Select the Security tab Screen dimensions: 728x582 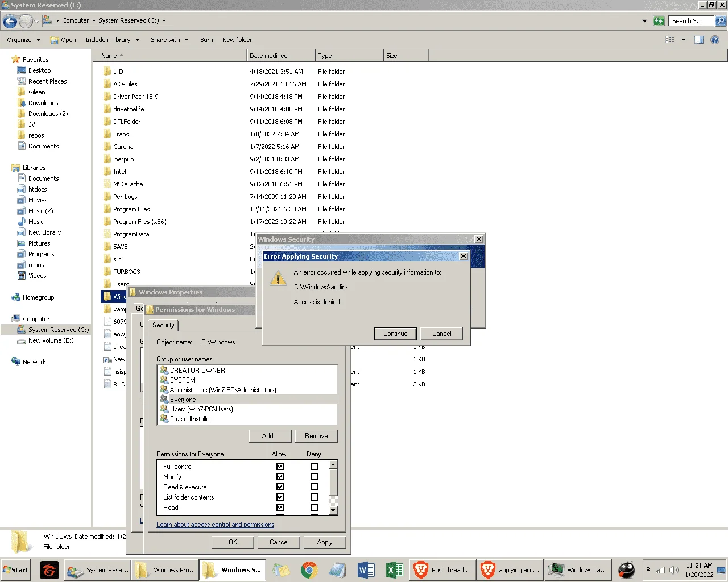(x=163, y=325)
